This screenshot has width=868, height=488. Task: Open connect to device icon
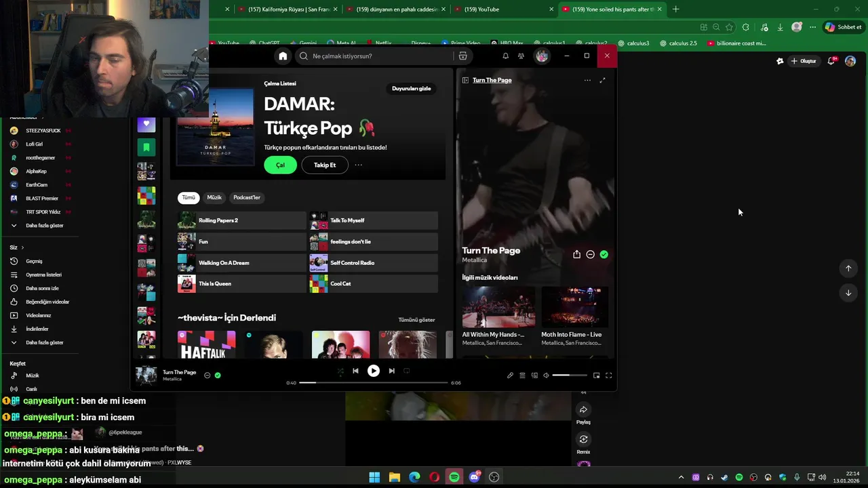534,375
